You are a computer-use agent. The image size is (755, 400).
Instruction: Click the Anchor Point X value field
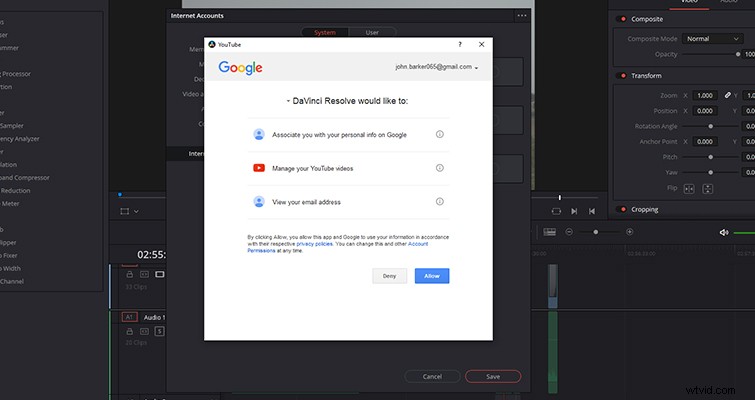click(x=705, y=142)
